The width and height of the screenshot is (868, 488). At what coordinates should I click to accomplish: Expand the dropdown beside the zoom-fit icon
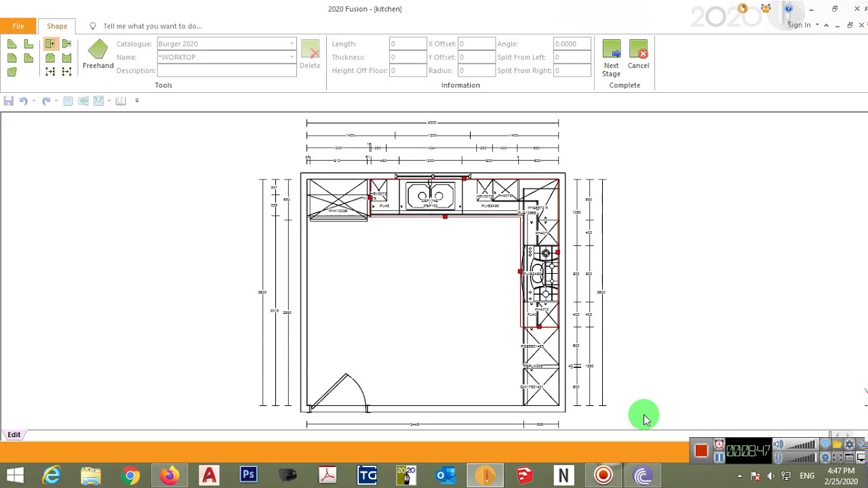point(108,100)
